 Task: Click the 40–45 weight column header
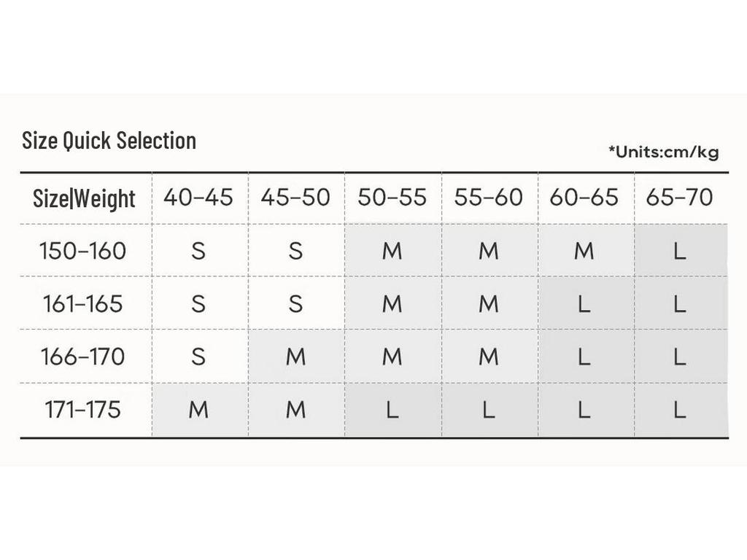[198, 198]
